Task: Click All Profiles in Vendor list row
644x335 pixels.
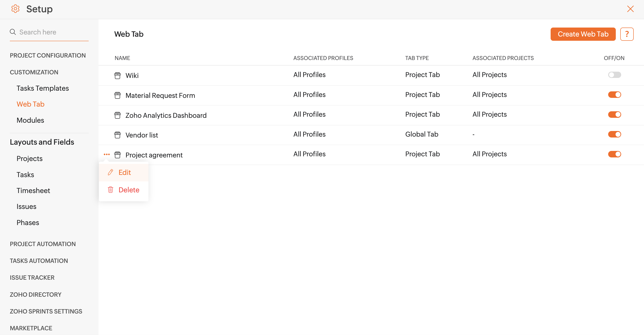Action: [309, 134]
